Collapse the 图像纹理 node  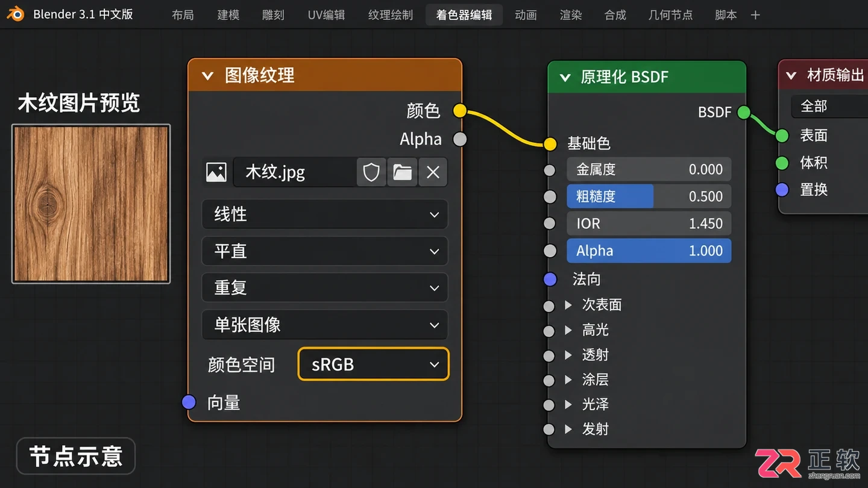point(208,76)
